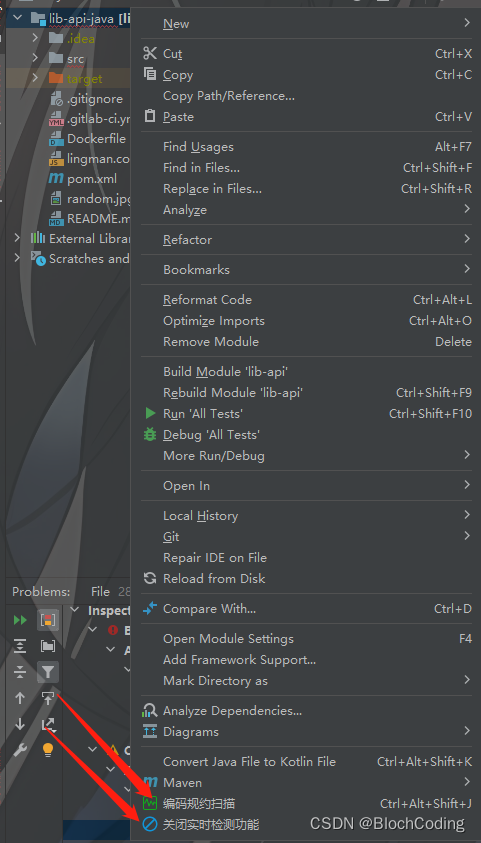This screenshot has width=481, height=843.
Task: Choose Find Usages
Action: pos(306,146)
